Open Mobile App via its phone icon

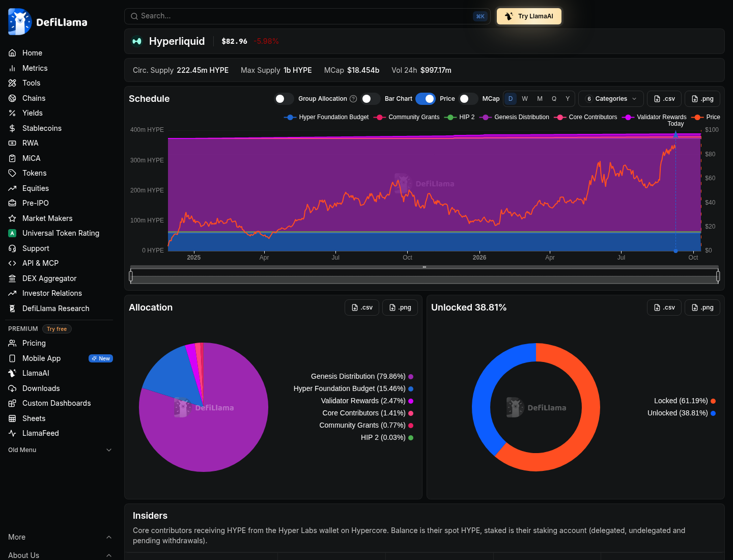click(x=12, y=358)
